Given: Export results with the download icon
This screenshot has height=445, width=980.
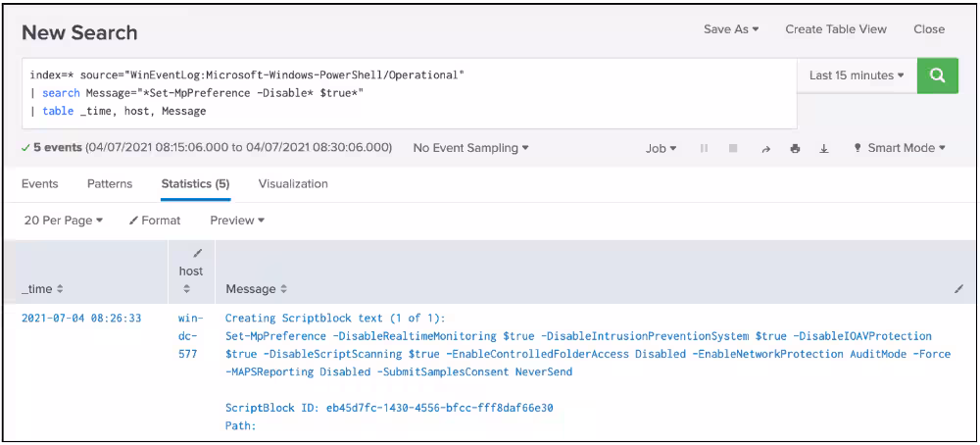Looking at the screenshot, I should click(823, 149).
